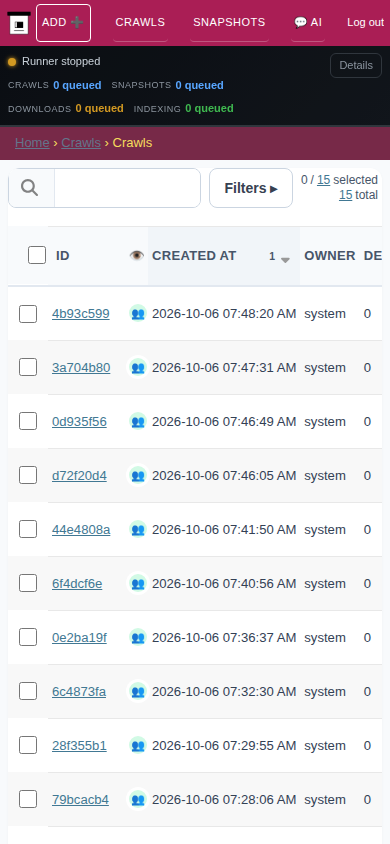Click the people icon in row 6c4873fa
The width and height of the screenshot is (390, 844).
pos(138,691)
